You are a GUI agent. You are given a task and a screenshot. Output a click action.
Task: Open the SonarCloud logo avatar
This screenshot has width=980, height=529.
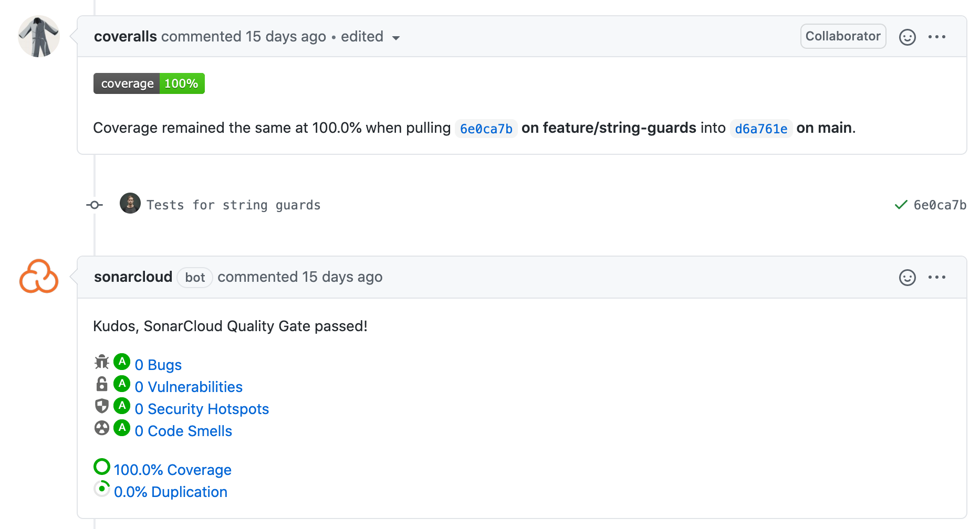[x=39, y=277]
